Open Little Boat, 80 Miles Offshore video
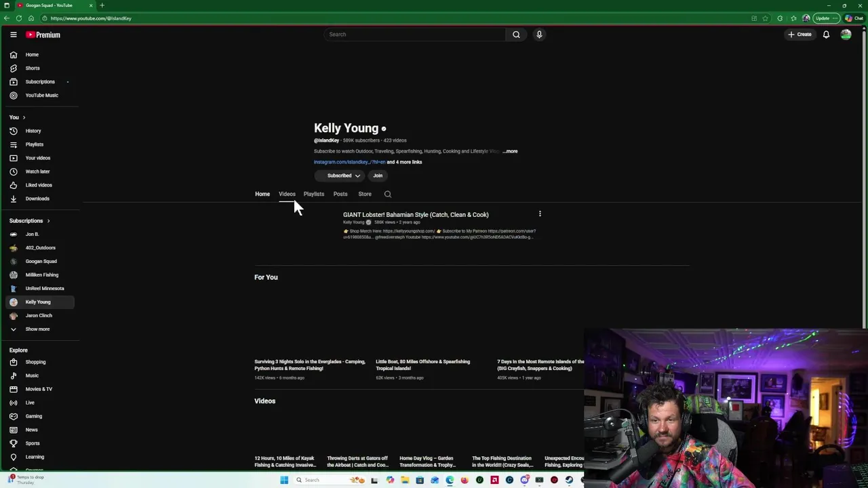Image resolution: width=868 pixels, height=488 pixels. point(423,365)
